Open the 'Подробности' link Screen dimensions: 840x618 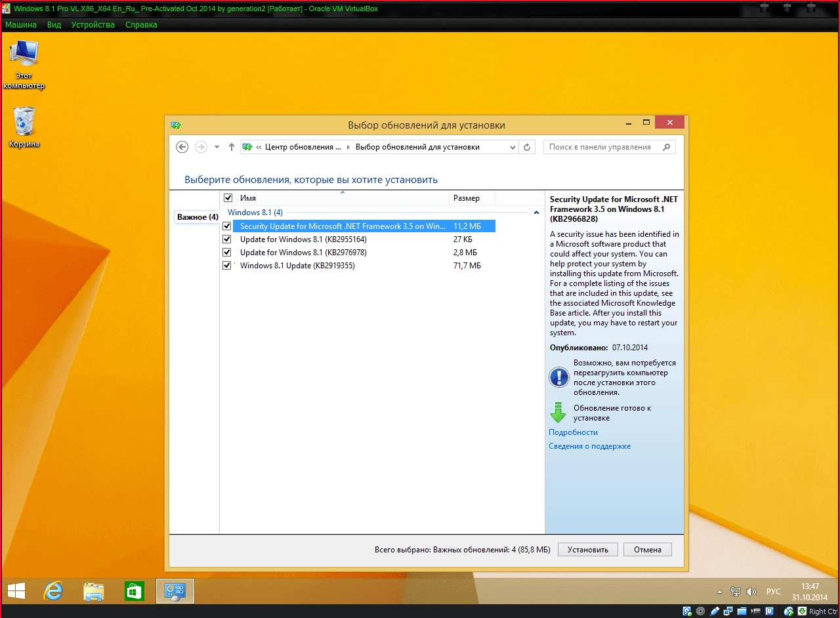[573, 432]
